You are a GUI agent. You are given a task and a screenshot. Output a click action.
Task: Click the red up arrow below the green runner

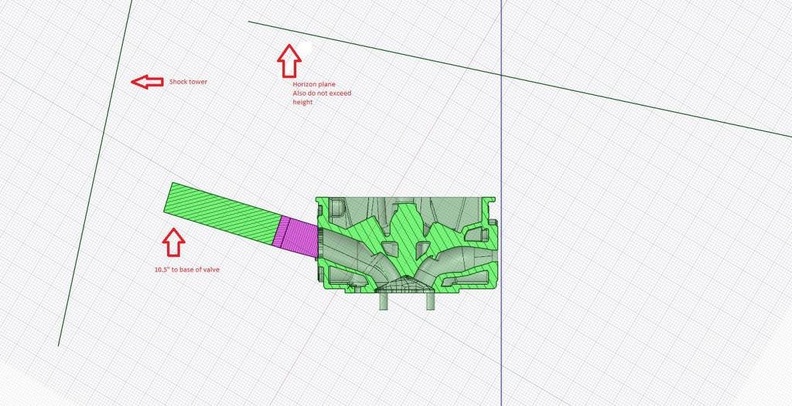coord(173,241)
